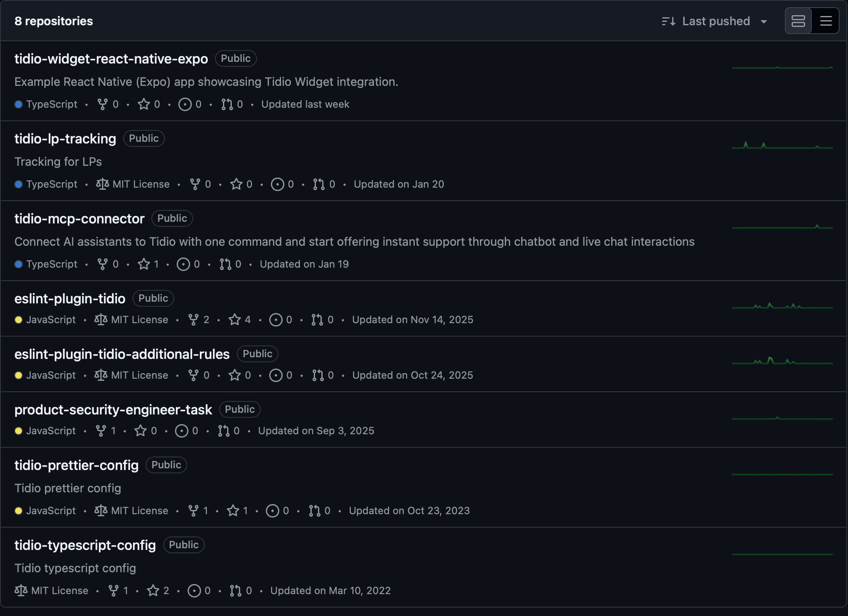The width and height of the screenshot is (848, 616).
Task: Open the Last pushed sort dropdown
Action: pyautogui.click(x=716, y=21)
